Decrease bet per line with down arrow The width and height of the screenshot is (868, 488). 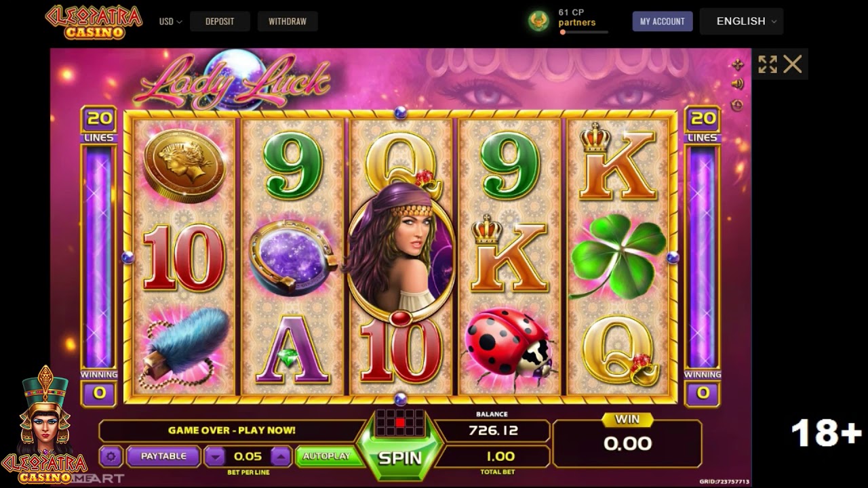(x=215, y=457)
